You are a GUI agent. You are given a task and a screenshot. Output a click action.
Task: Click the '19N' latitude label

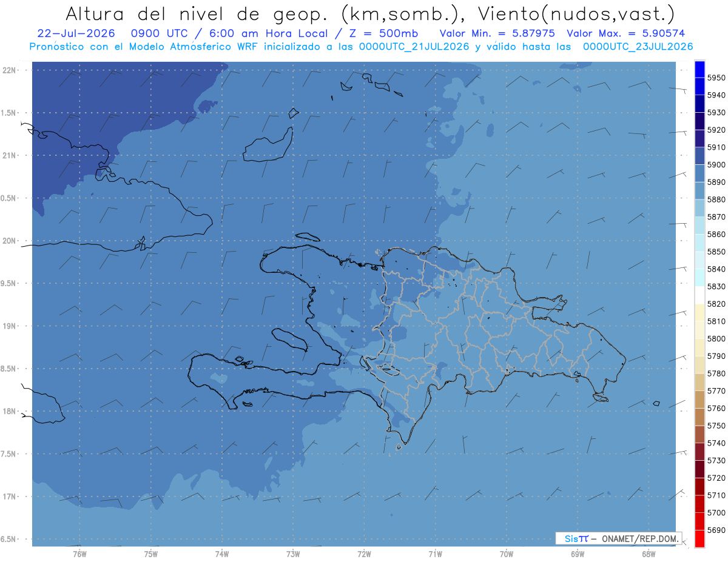(9, 326)
